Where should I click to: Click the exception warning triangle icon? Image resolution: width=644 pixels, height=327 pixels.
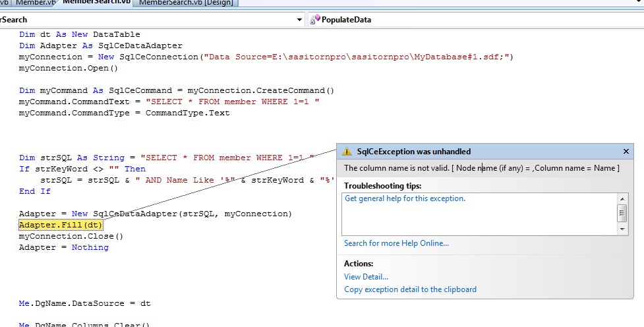click(x=347, y=152)
